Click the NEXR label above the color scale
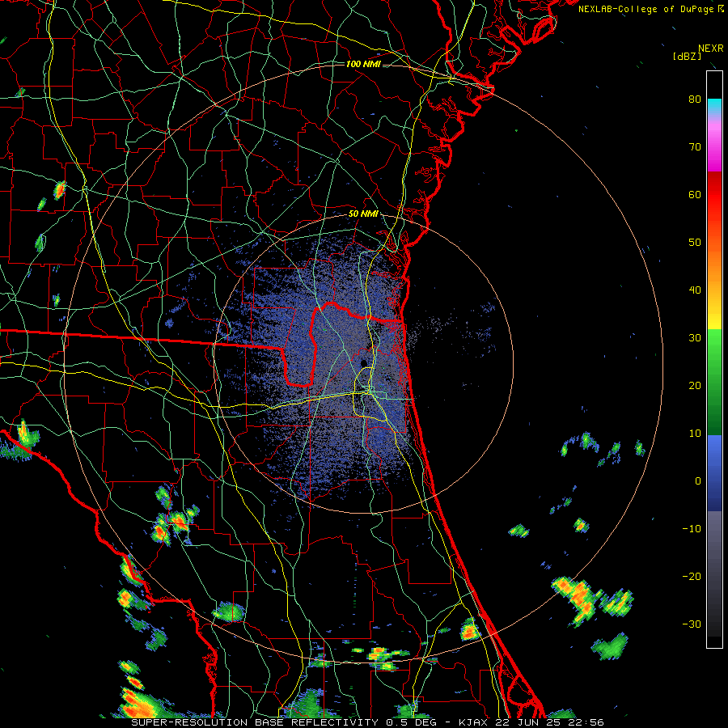Image resolution: width=728 pixels, height=728 pixels. (x=710, y=49)
